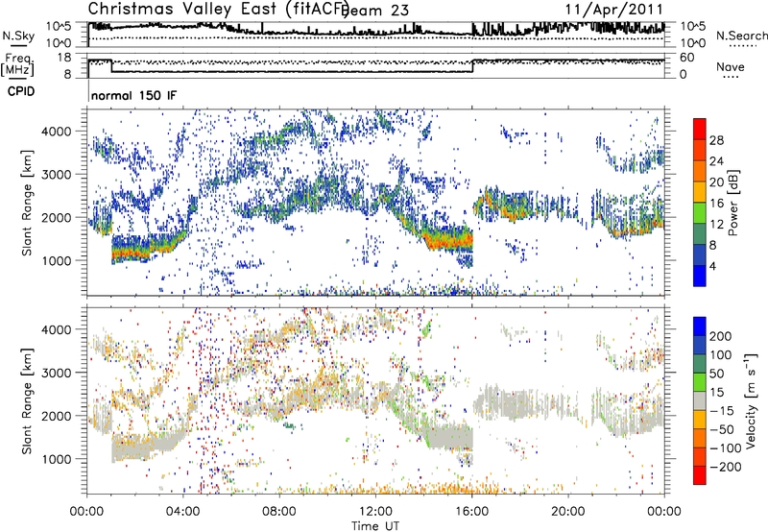Click the title 'Christmas Valley East (fitACF)'

pos(219,9)
